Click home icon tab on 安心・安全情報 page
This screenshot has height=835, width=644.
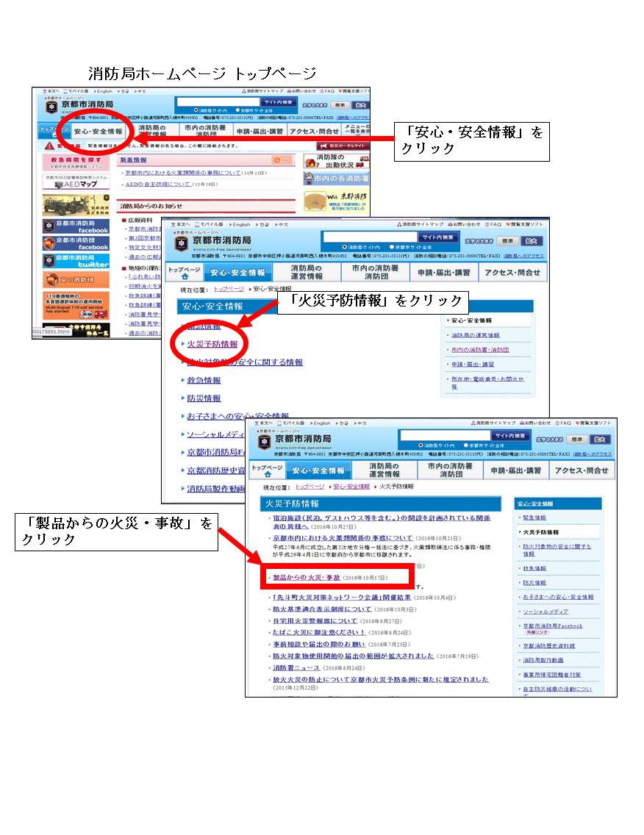(x=184, y=273)
